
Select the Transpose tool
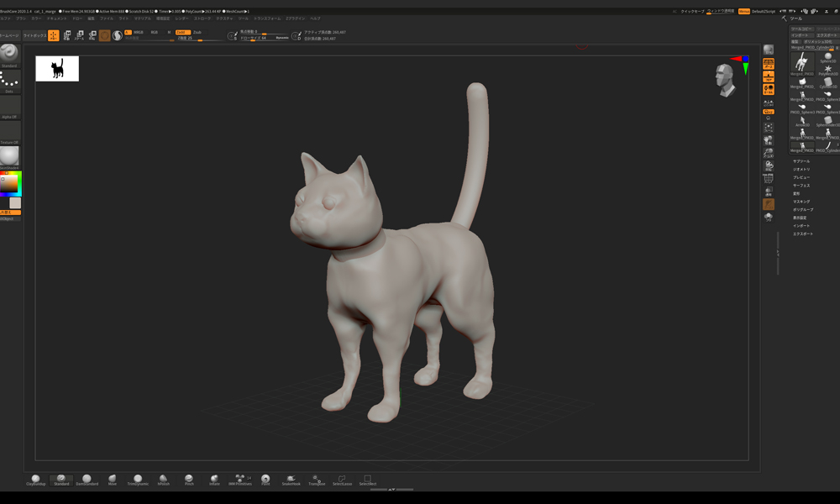(317, 480)
